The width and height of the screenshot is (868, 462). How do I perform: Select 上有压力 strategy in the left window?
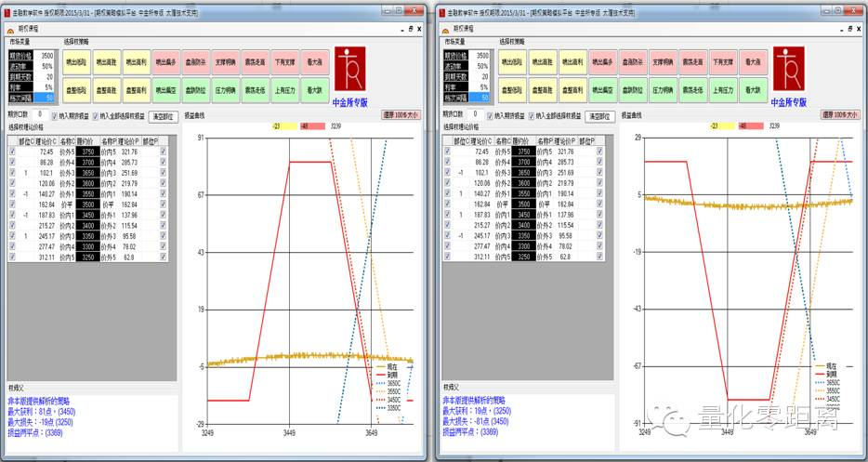point(285,90)
